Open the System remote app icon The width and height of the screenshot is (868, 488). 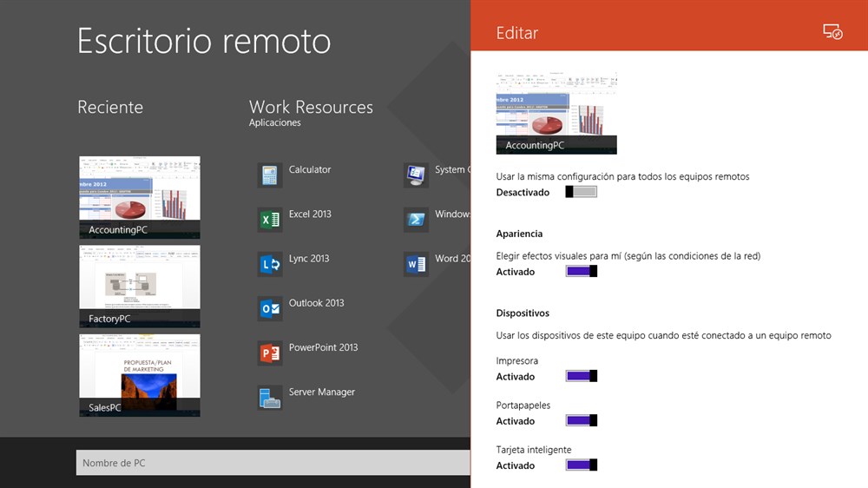(417, 175)
